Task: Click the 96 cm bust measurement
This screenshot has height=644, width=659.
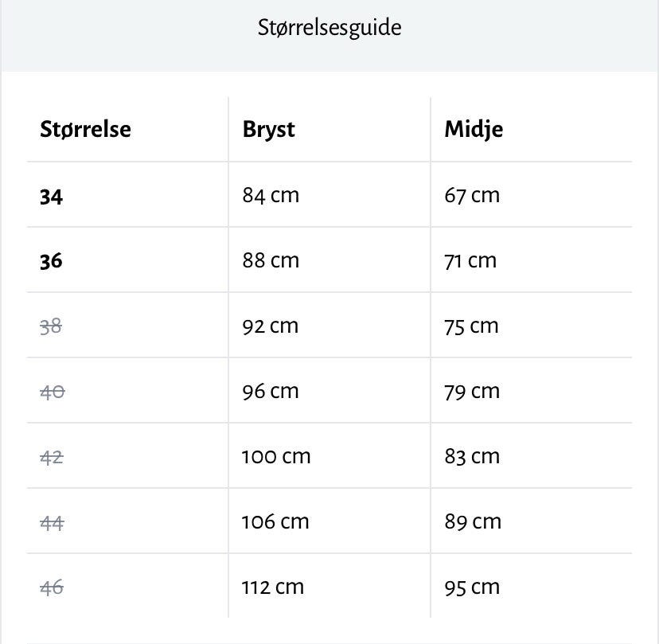Action: tap(271, 391)
